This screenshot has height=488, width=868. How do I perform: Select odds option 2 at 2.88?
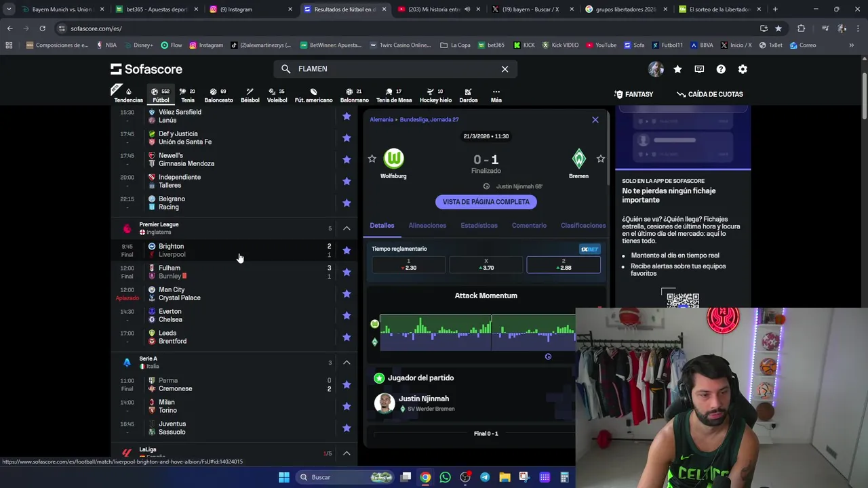point(564,264)
